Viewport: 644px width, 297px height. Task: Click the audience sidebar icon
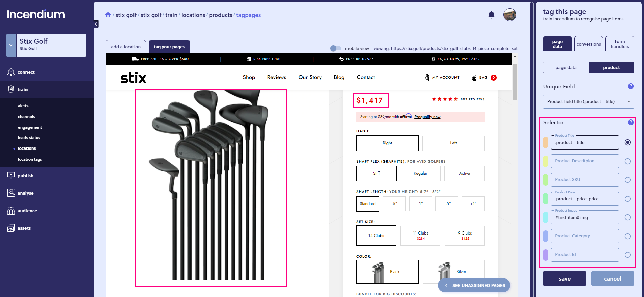tap(11, 211)
